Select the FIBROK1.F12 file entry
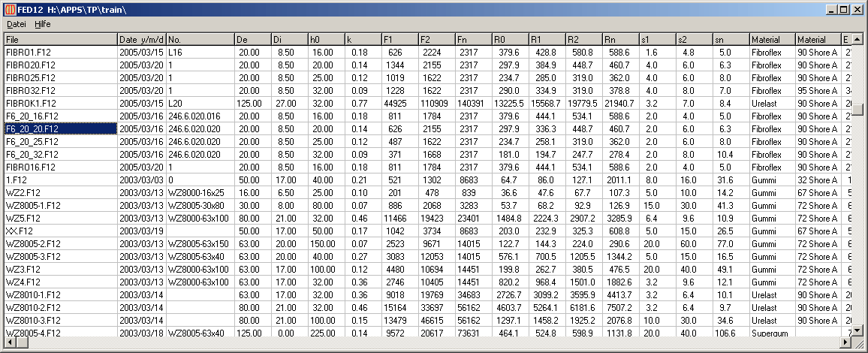The height and width of the screenshot is (353, 868). pyautogui.click(x=60, y=104)
